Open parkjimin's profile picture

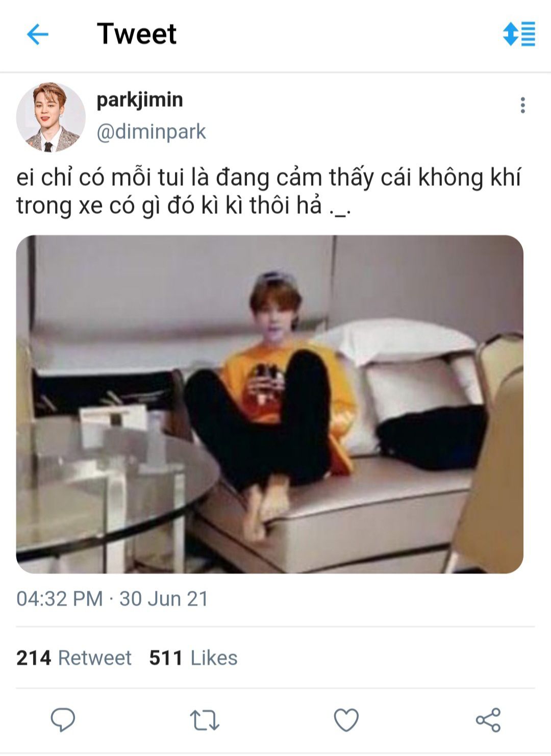50,117
